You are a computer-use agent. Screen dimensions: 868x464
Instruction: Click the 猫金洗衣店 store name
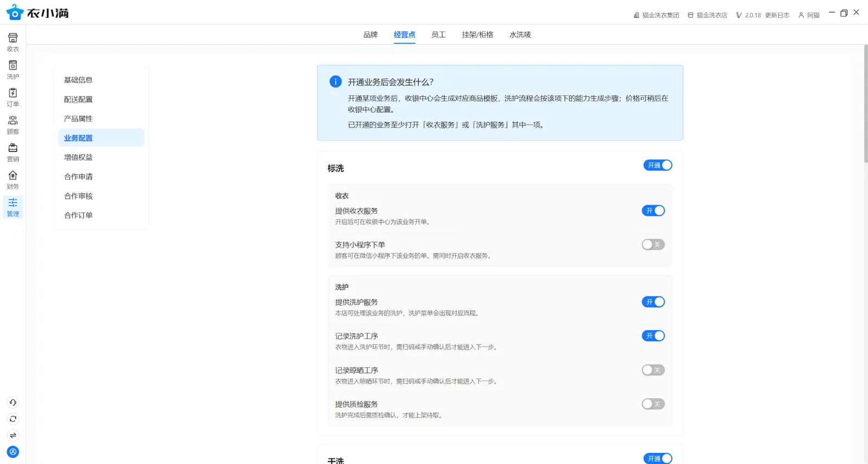pos(712,15)
